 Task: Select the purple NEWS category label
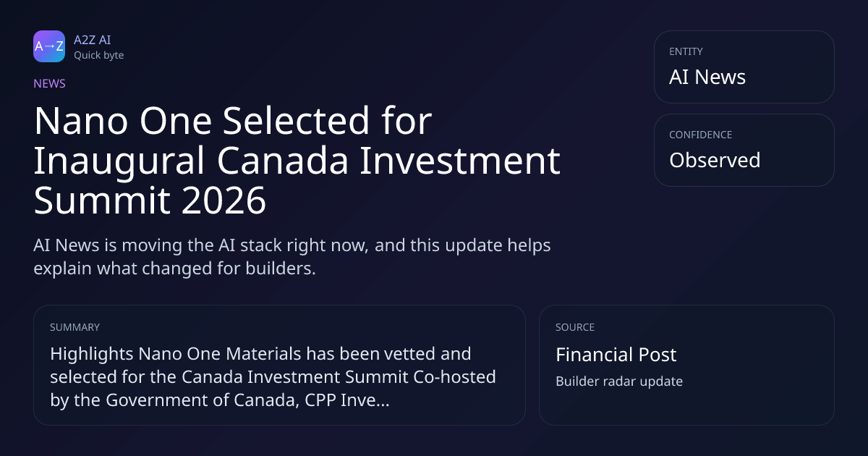point(49,83)
